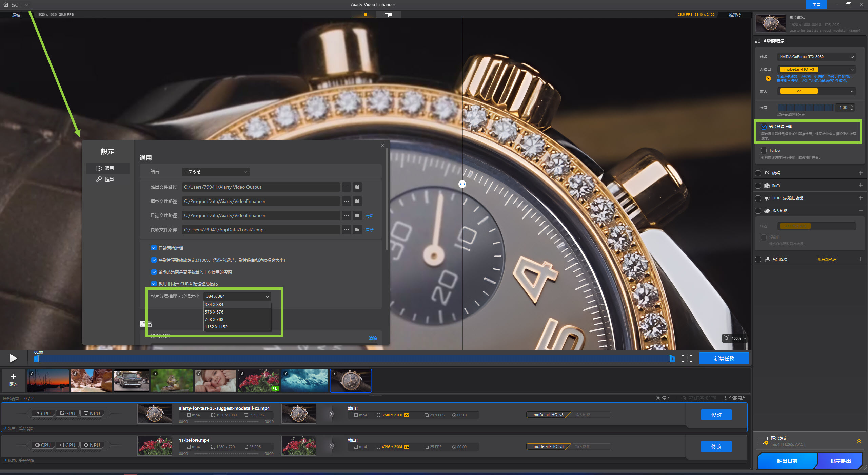868x475 pixels.
Task: Enable the Turbo checkbox
Action: tap(764, 150)
